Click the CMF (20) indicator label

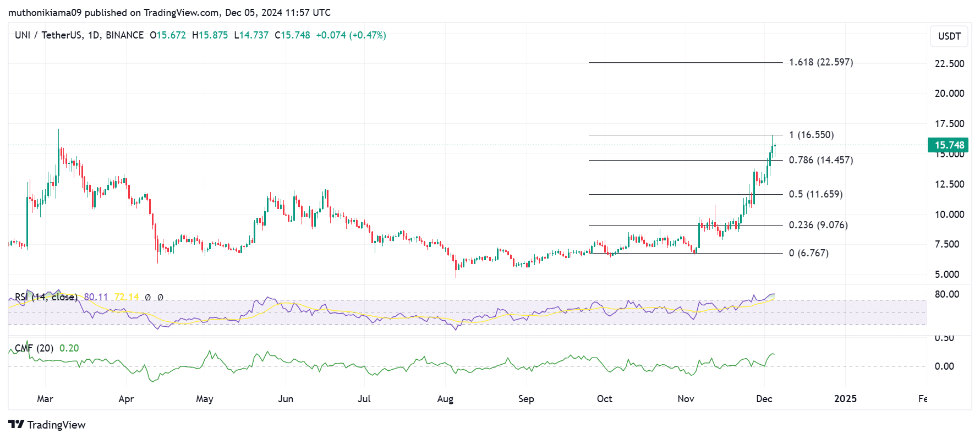(x=34, y=348)
